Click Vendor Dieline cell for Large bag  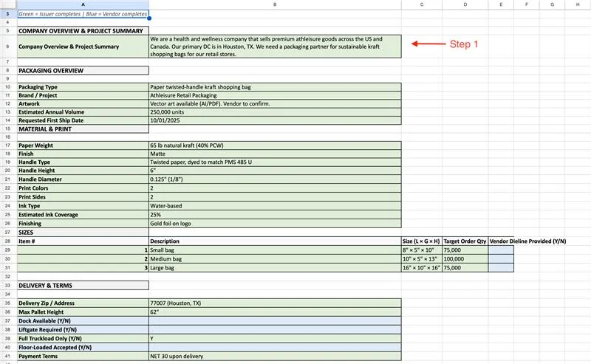[501, 268]
